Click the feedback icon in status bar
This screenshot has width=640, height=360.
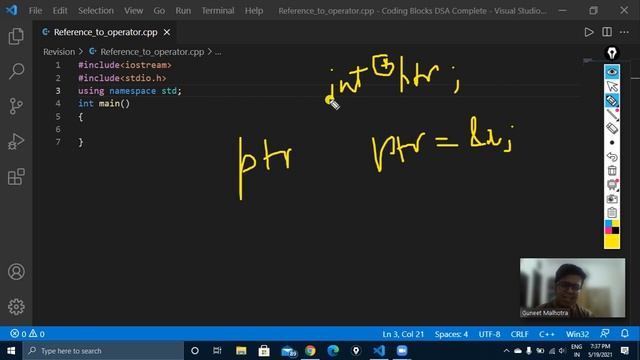pyautogui.click(x=604, y=333)
